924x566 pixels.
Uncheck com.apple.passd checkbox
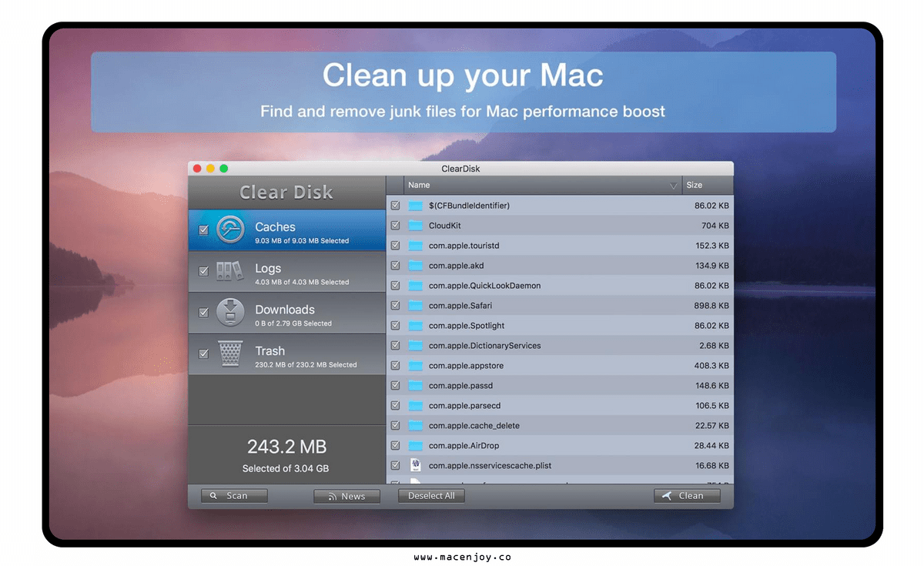[x=395, y=386]
